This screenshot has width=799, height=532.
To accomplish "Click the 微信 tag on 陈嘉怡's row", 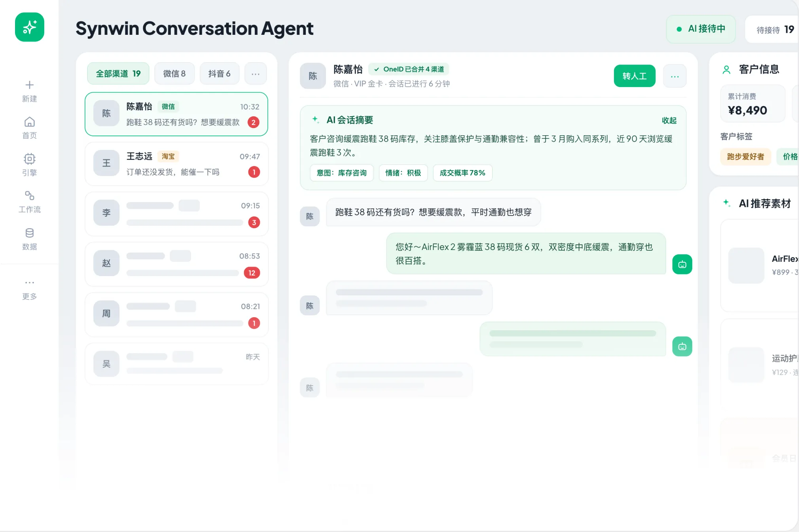I will [x=168, y=106].
